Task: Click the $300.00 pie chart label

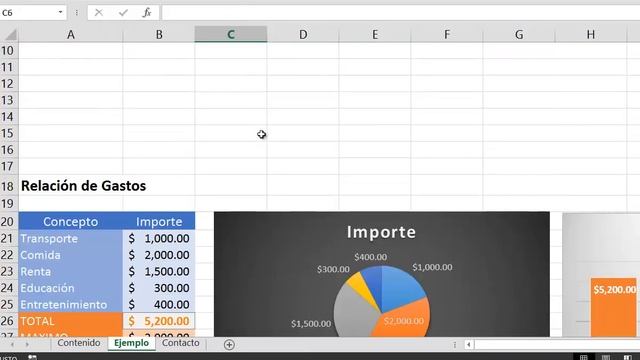Action: pos(333,269)
